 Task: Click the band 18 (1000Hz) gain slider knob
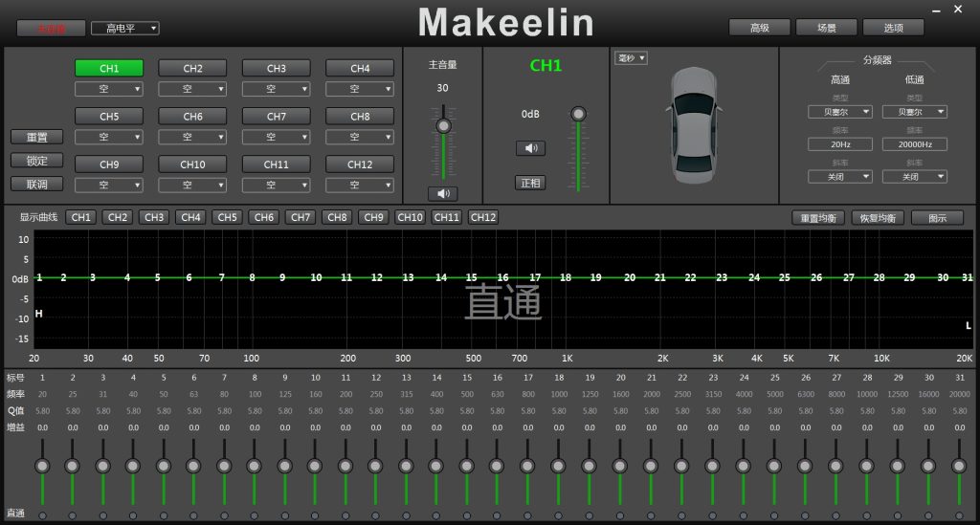(558, 467)
